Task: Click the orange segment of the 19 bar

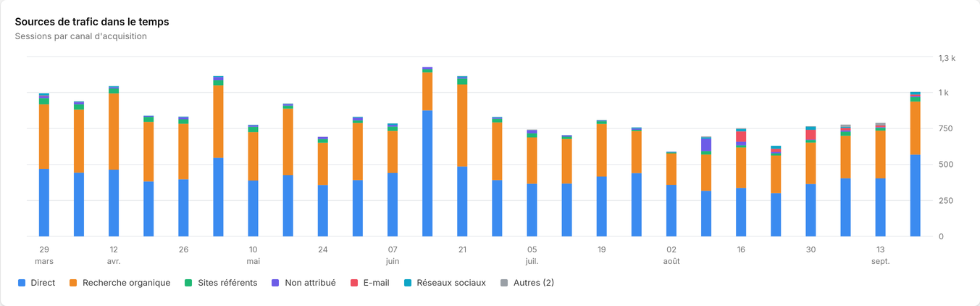Action: point(601,151)
